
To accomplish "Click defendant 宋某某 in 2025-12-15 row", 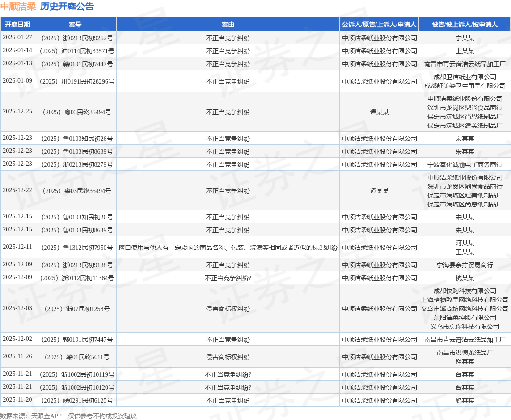I will click(465, 217).
